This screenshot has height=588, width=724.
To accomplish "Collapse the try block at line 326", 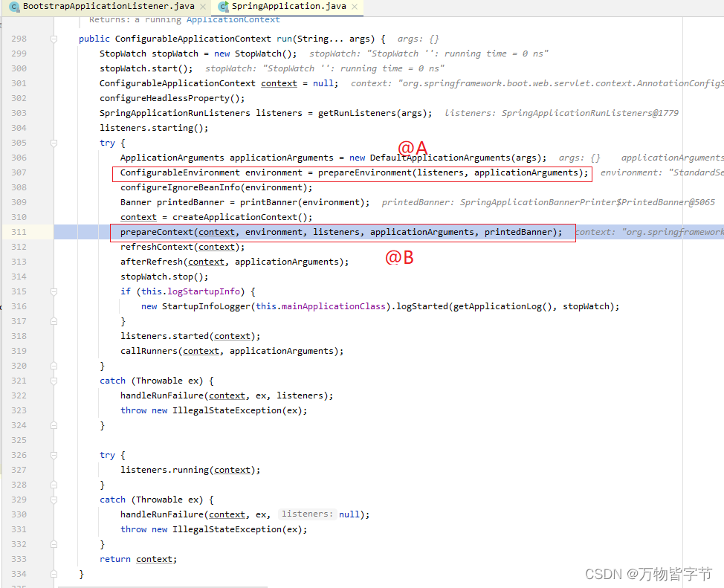I will tap(54, 455).
